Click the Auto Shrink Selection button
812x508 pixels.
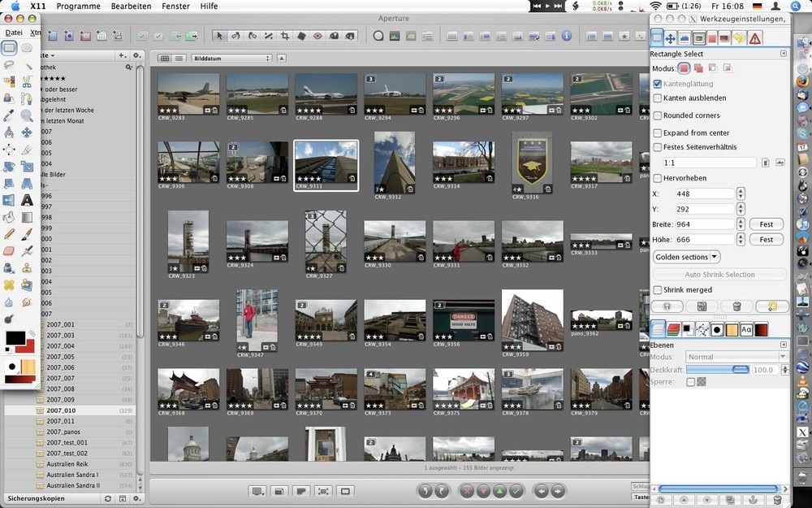(719, 274)
